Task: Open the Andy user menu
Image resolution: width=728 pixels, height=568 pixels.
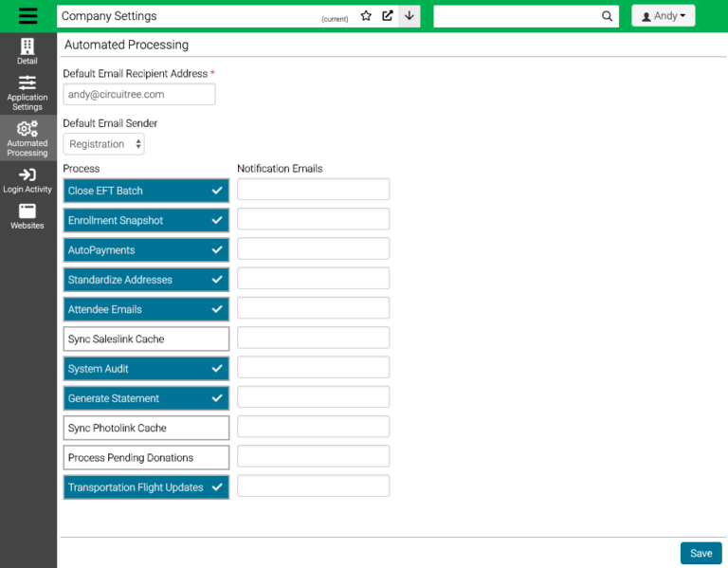Action: tap(664, 16)
